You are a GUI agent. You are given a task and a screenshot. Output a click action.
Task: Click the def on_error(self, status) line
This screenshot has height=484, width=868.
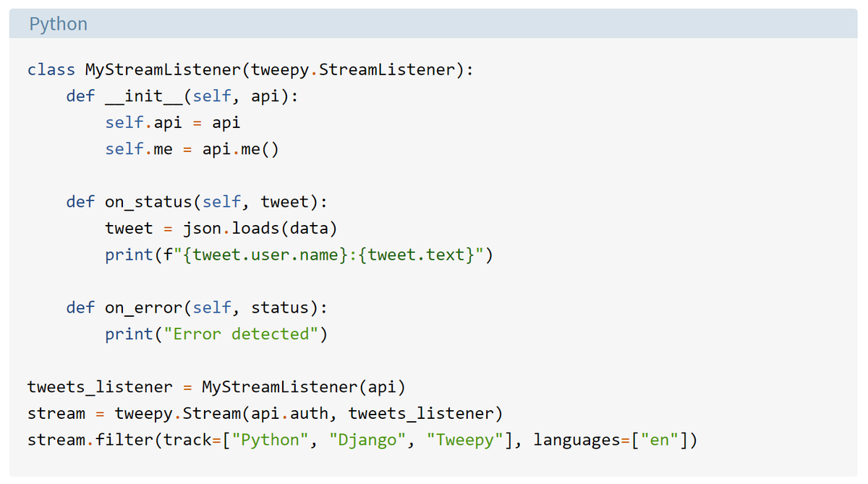[x=197, y=307]
